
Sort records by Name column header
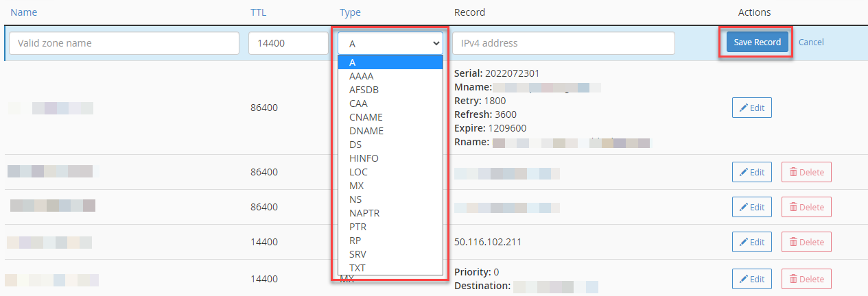pos(24,12)
